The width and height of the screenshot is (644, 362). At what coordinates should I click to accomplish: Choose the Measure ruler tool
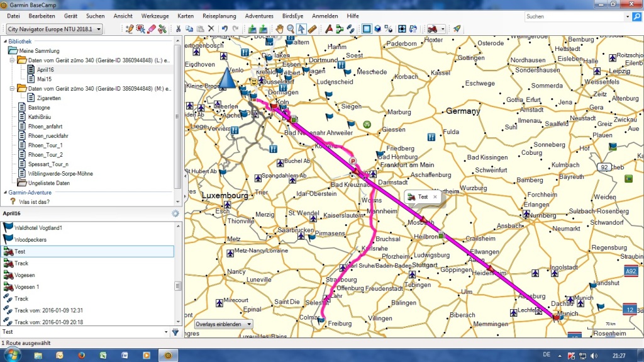tap(313, 29)
